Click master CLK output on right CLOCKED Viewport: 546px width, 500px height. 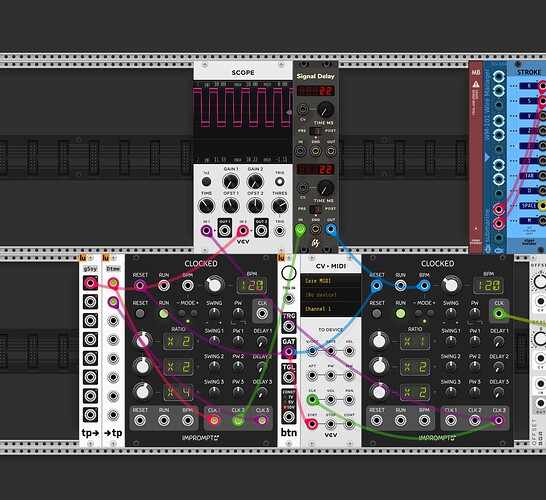[x=499, y=313]
